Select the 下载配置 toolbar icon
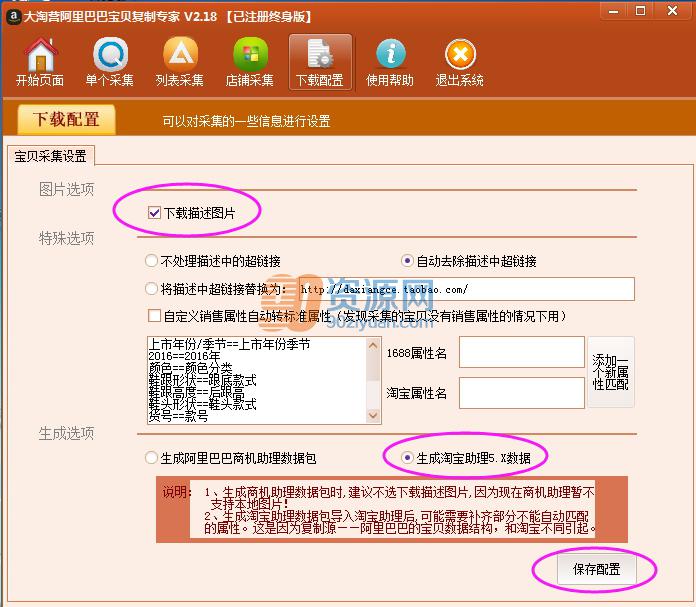The height and width of the screenshot is (607, 696). pyautogui.click(x=320, y=62)
